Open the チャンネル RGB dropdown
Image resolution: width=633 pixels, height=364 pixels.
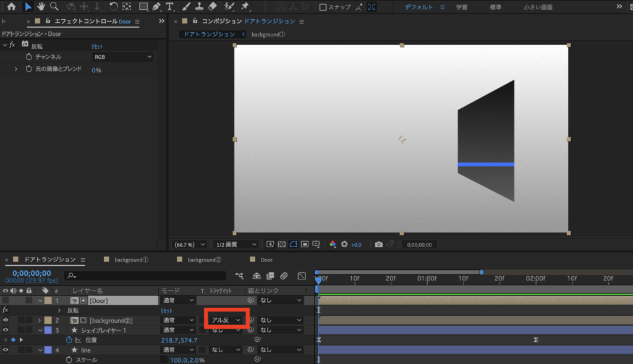tap(122, 57)
